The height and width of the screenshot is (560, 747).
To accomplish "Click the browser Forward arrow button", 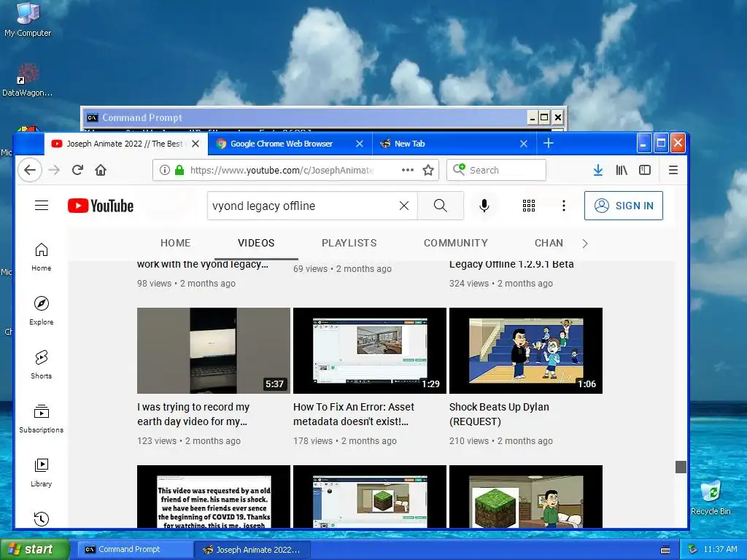I will 54,170.
